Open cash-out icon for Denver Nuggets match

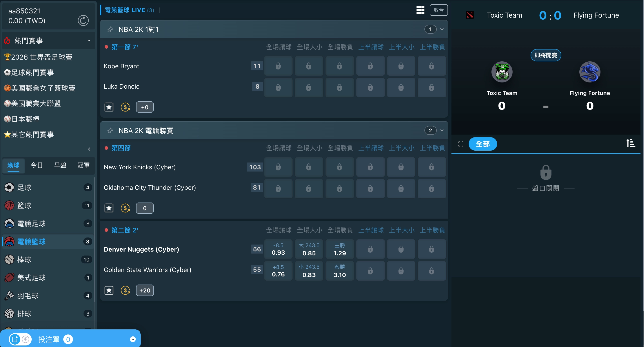(x=125, y=290)
